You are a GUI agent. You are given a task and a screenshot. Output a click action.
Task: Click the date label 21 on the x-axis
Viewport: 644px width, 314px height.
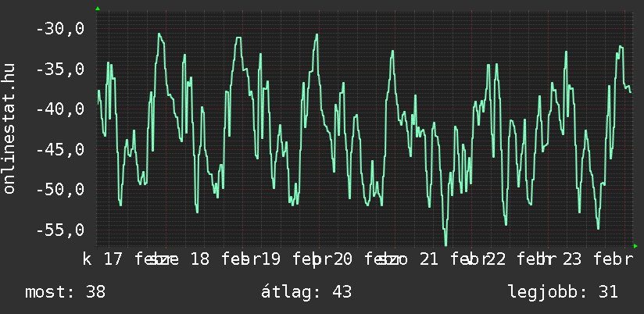(x=428, y=259)
